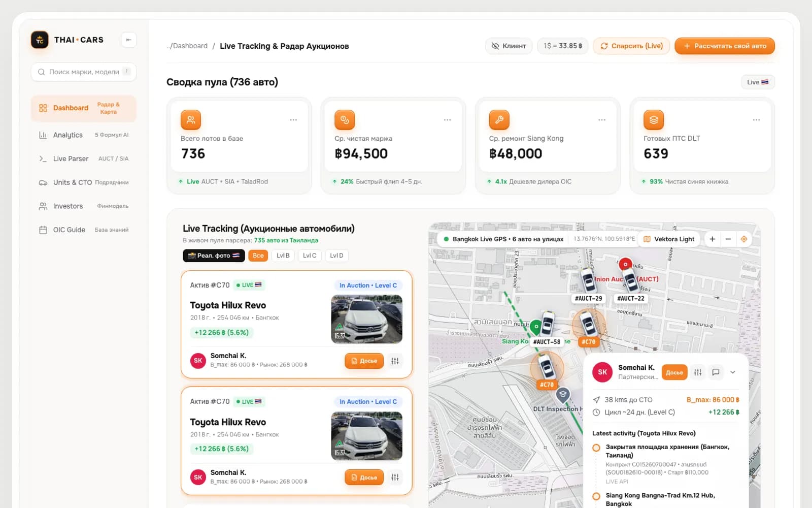The width and height of the screenshot is (812, 508).
Task: Open the Vektora Light map style selector
Action: click(669, 239)
